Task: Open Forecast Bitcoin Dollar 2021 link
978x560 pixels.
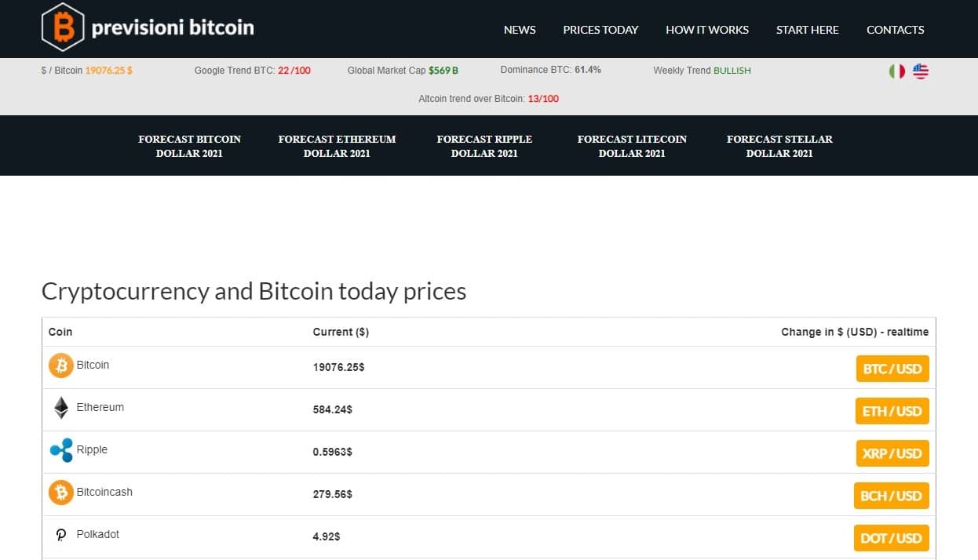Action: click(189, 146)
